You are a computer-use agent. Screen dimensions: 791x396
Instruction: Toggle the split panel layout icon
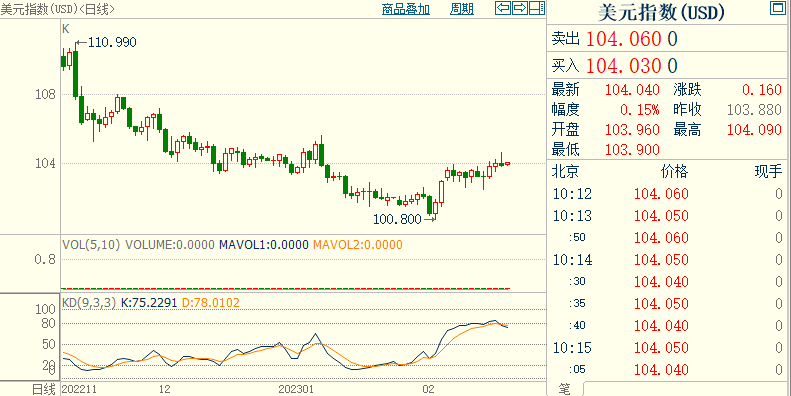[x=537, y=8]
